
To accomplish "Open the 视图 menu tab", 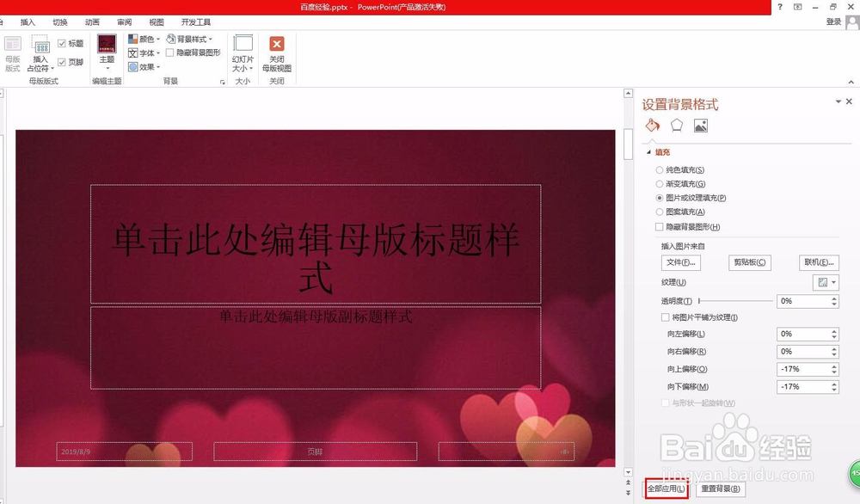I will tap(156, 22).
